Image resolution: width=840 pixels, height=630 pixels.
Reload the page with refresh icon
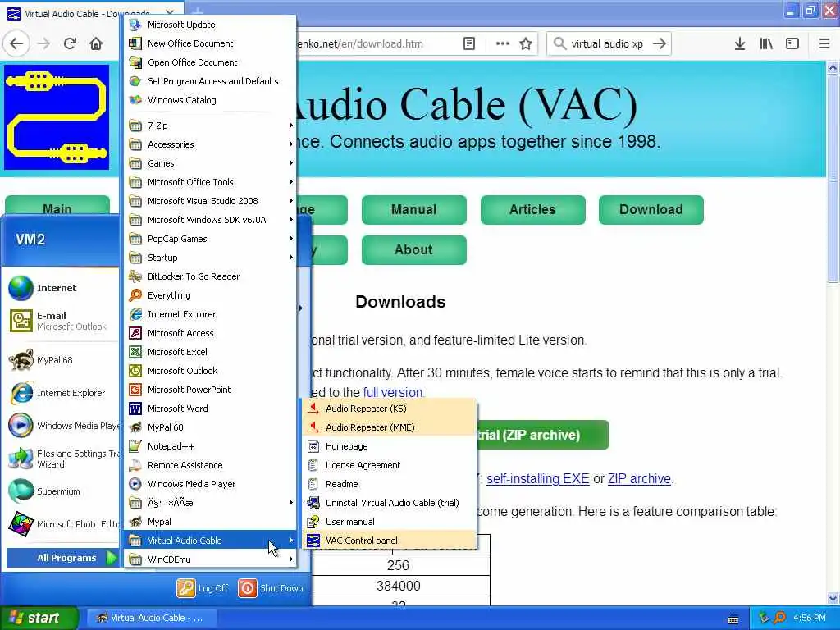tap(70, 43)
